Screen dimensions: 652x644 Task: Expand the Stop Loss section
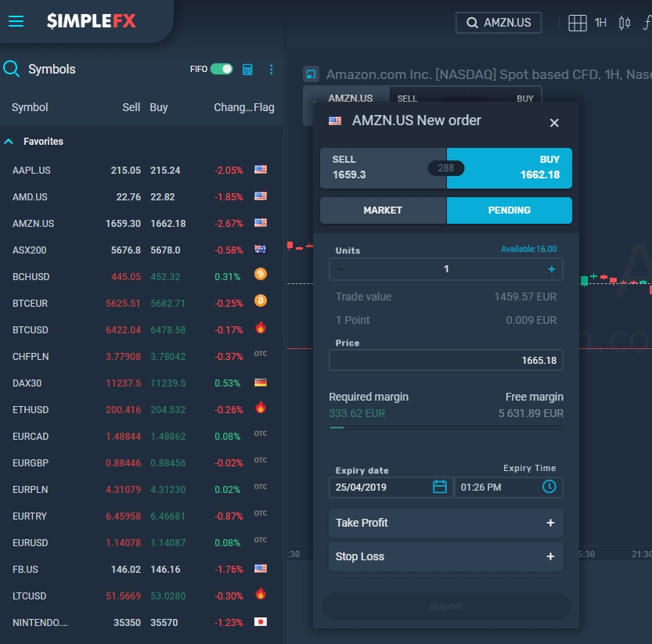(445, 556)
